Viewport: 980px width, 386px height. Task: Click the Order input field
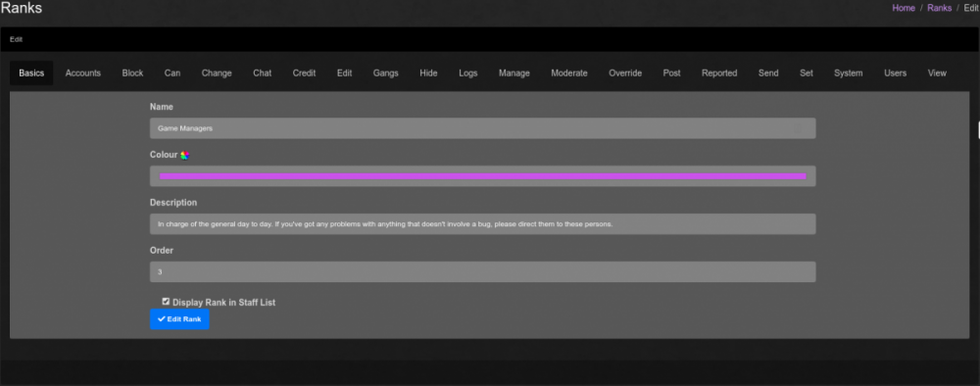click(482, 271)
